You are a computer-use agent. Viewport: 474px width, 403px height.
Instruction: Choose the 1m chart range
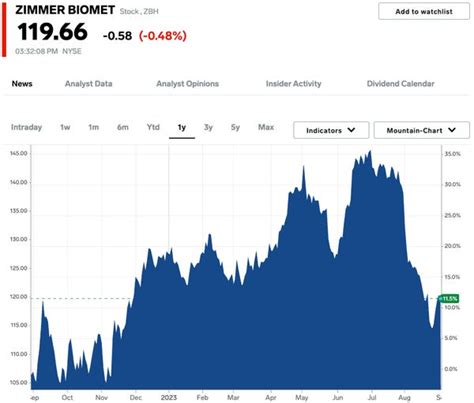click(x=93, y=127)
